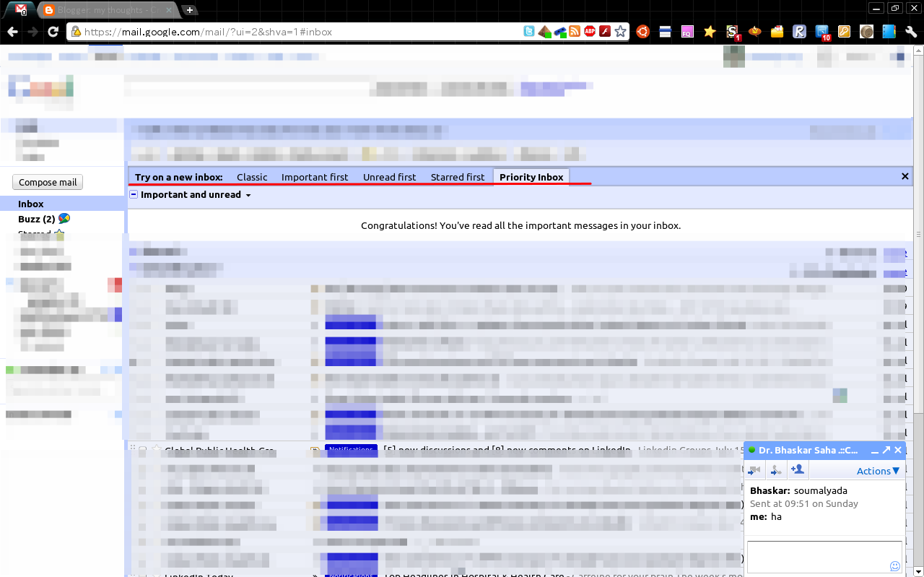Start a video chat with Dr. Bhaskar Saha

click(754, 469)
